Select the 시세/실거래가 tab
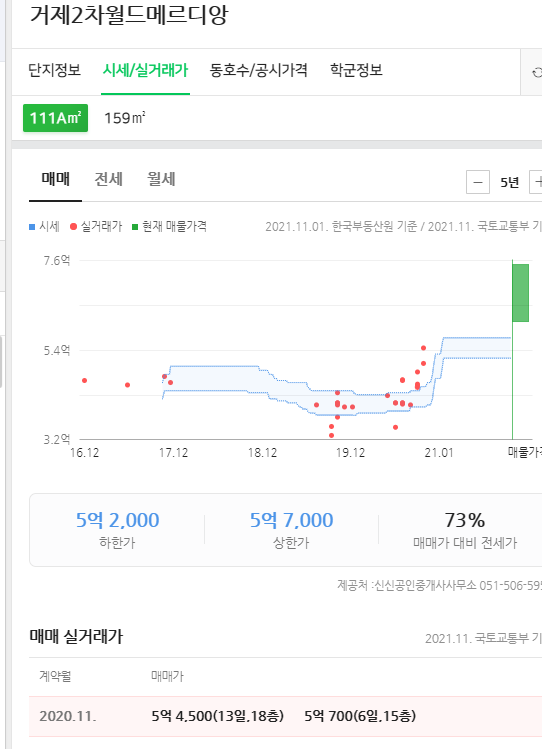 click(146, 70)
